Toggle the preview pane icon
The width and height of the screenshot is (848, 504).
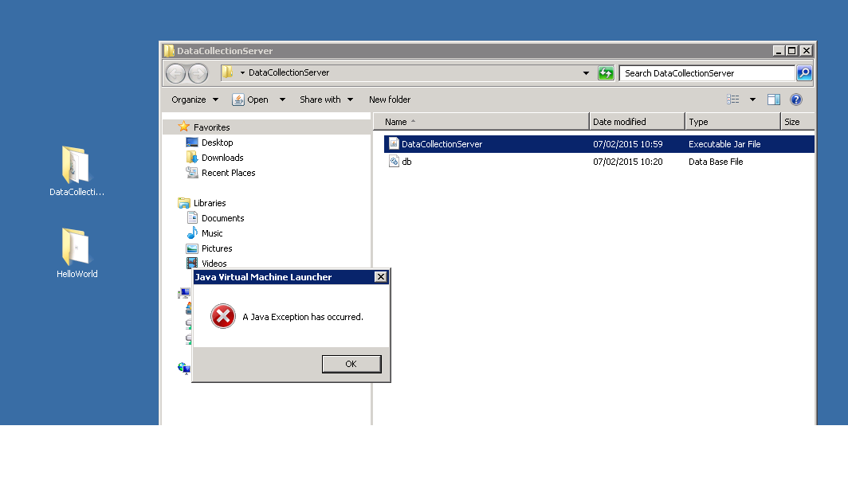[x=773, y=100]
